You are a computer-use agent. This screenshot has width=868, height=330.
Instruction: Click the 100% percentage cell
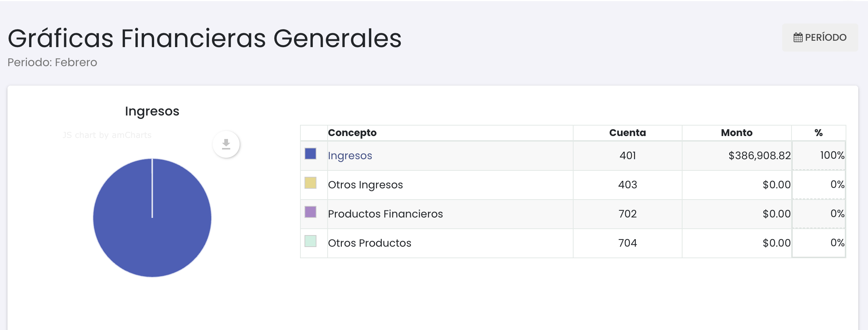[832, 155]
